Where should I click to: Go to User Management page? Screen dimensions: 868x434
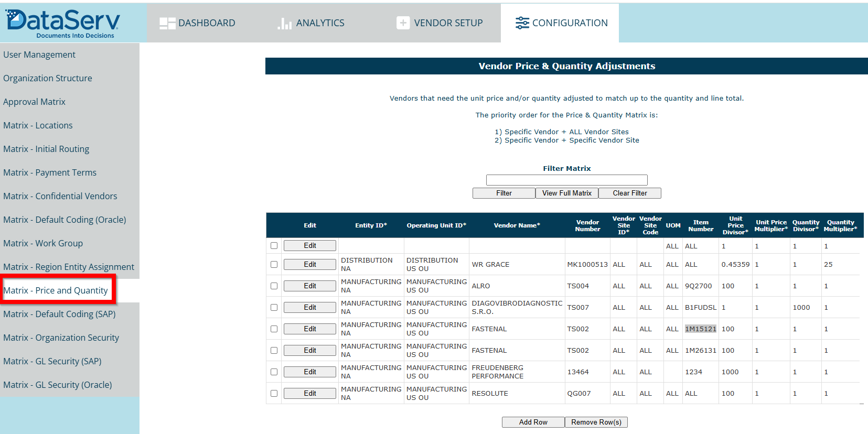pos(39,55)
